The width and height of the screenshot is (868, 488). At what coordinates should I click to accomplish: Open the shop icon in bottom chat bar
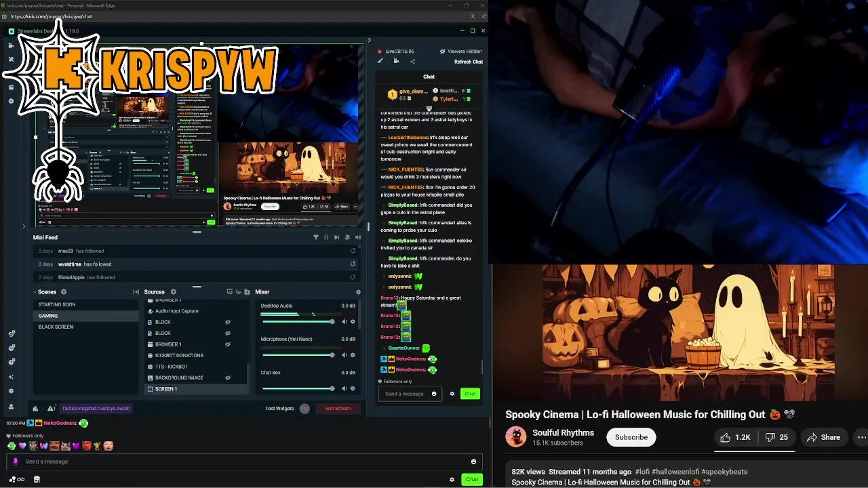click(x=37, y=479)
